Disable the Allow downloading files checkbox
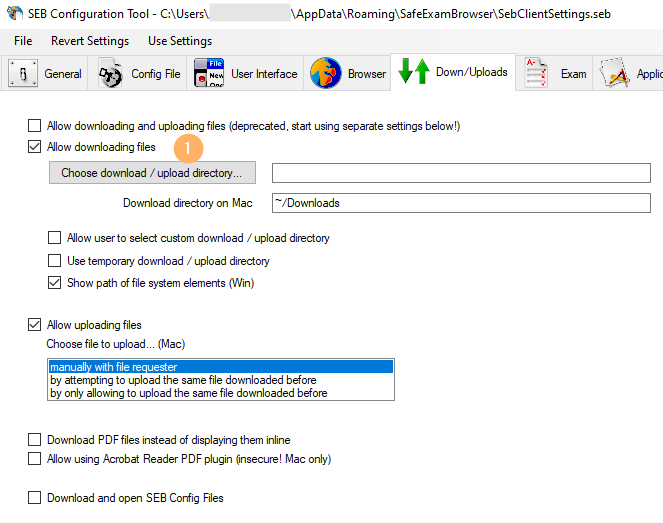This screenshot has height=523, width=663. [36, 147]
